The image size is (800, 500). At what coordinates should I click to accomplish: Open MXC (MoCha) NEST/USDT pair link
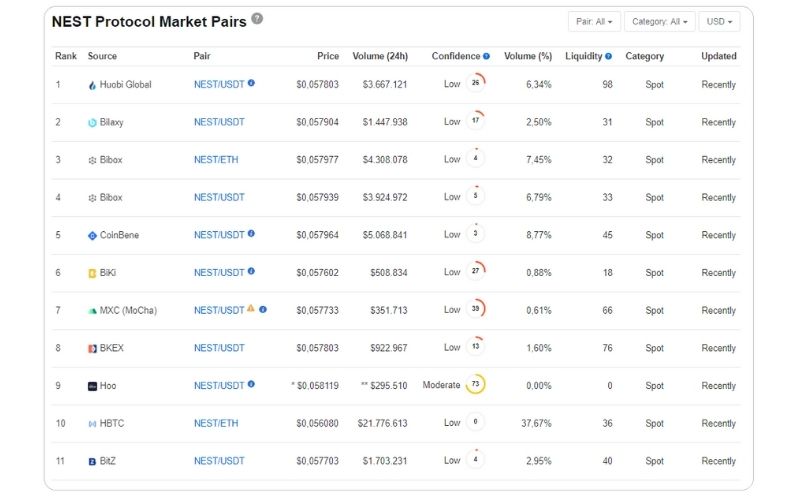[x=219, y=310]
